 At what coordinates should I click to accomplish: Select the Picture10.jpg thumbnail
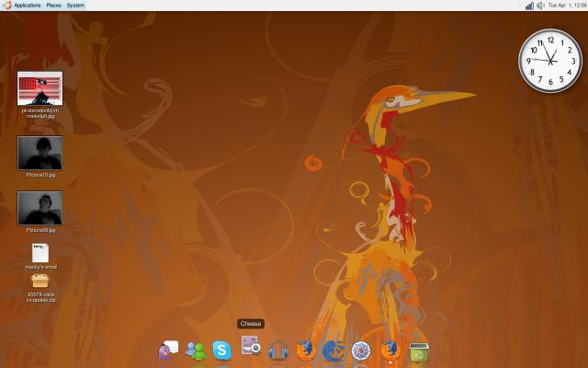[x=40, y=153]
